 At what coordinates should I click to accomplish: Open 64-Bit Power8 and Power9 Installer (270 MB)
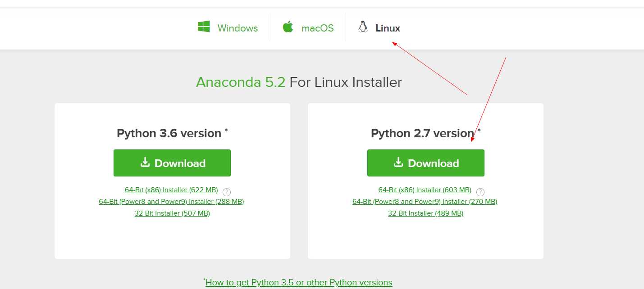(425, 202)
